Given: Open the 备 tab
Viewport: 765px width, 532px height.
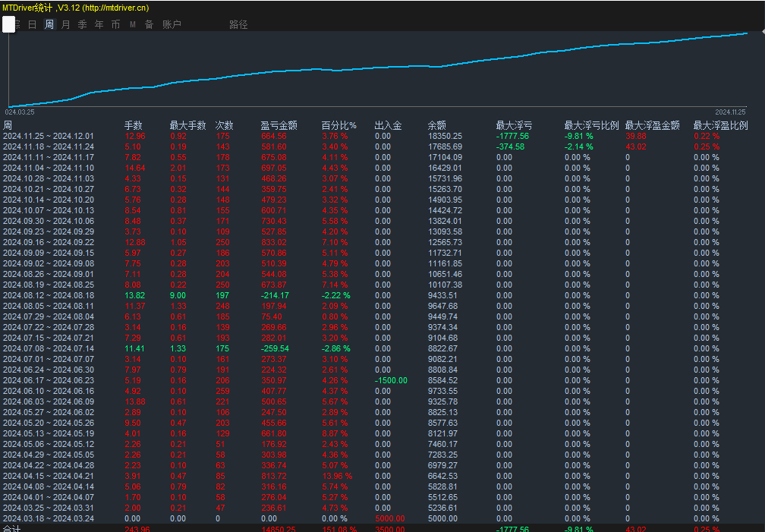Looking at the screenshot, I should (150, 24).
